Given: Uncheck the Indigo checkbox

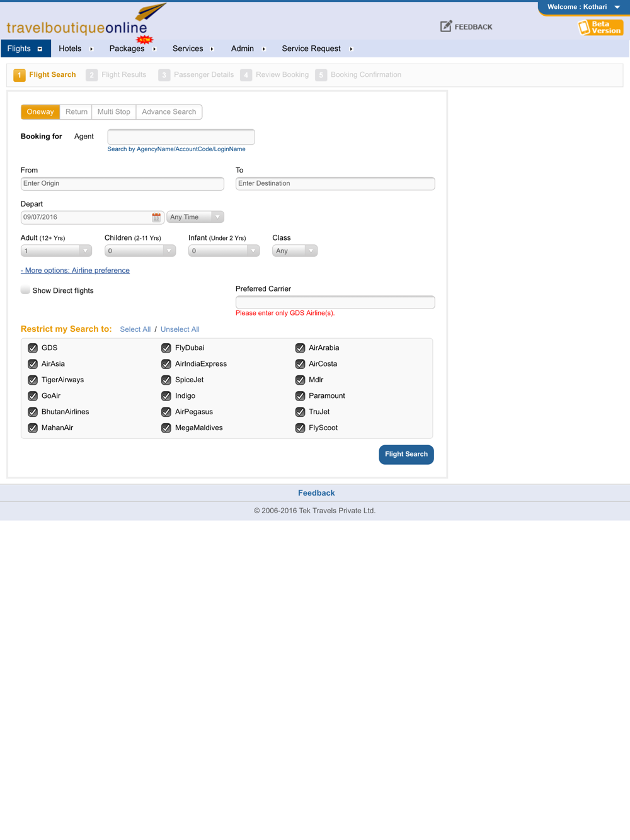Looking at the screenshot, I should click(166, 396).
